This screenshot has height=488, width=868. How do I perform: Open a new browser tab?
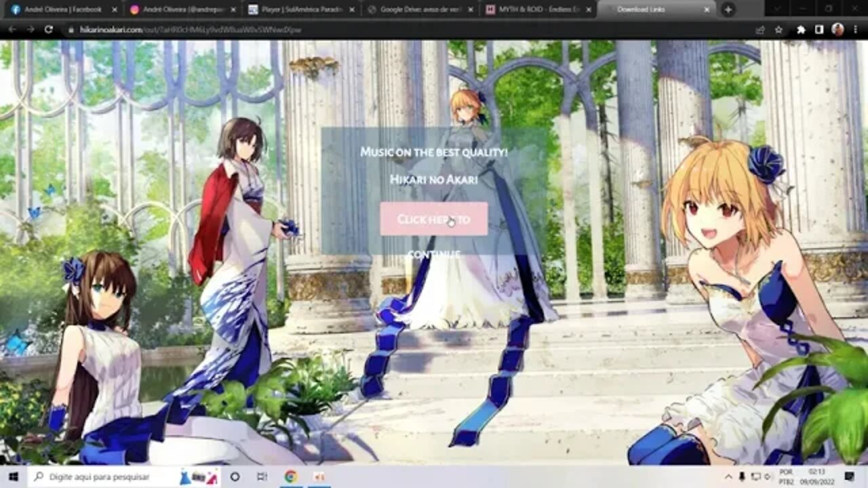point(728,9)
